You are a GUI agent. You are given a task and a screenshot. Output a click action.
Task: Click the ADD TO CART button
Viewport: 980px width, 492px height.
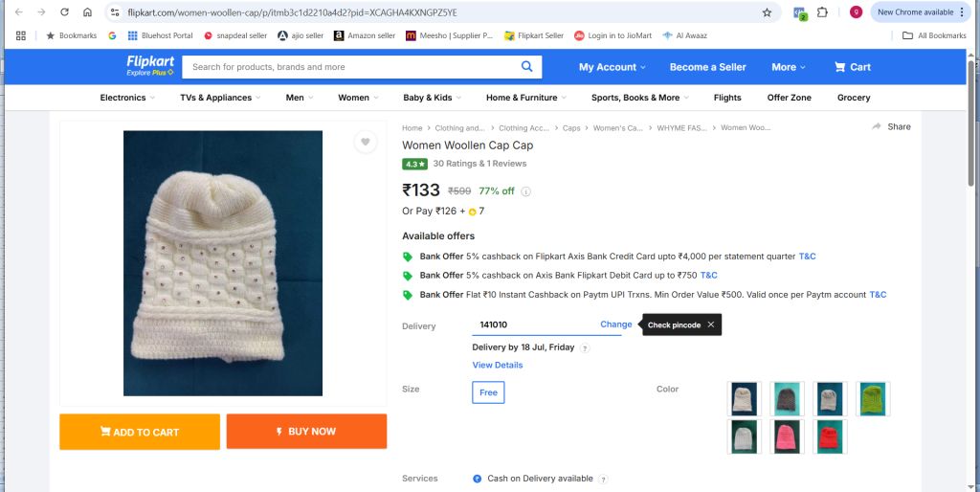(140, 432)
